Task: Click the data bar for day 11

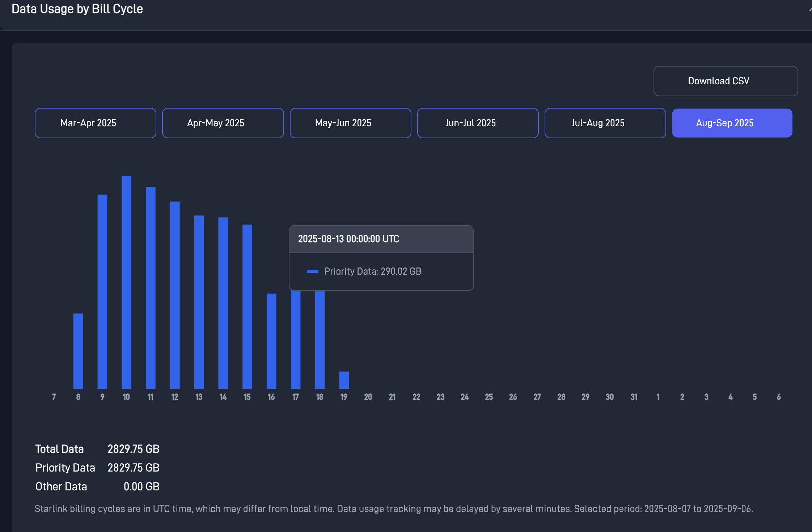Action: pyautogui.click(x=151, y=288)
